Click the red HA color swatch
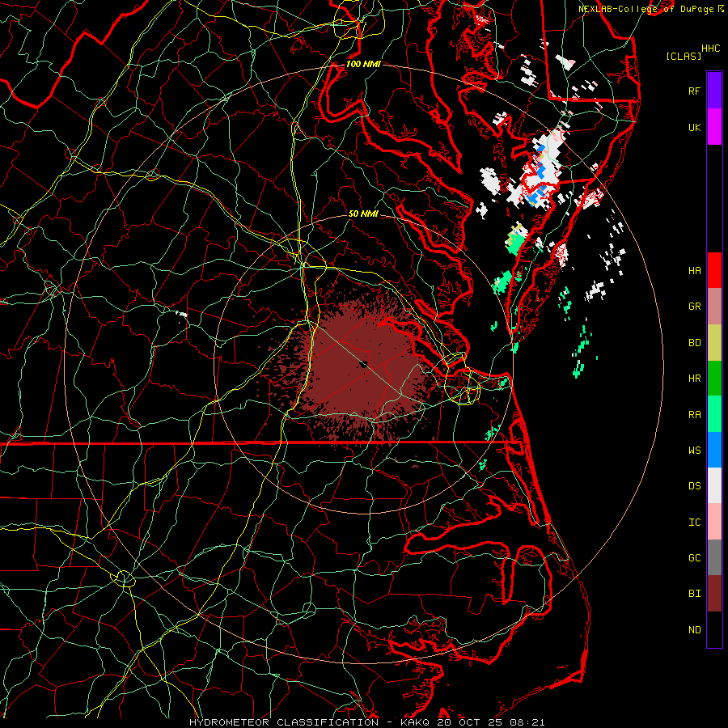This screenshot has width=728, height=728. coord(714,270)
